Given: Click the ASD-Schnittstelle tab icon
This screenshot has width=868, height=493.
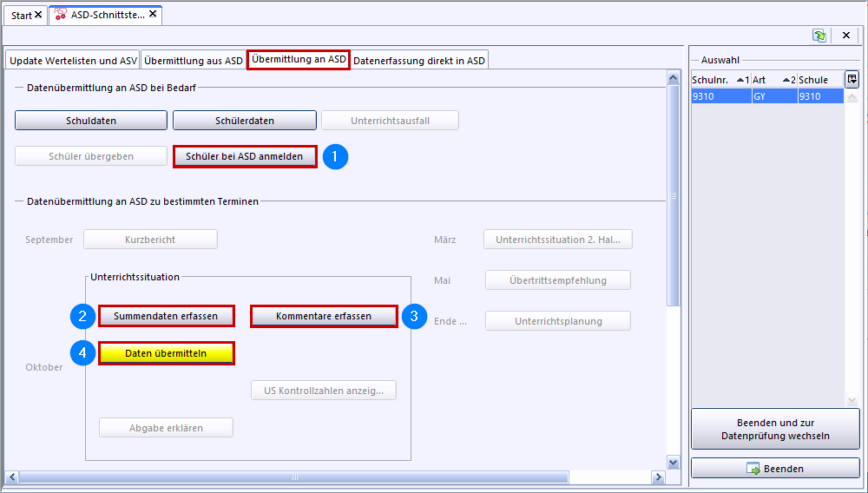Looking at the screenshot, I should pos(62,15).
